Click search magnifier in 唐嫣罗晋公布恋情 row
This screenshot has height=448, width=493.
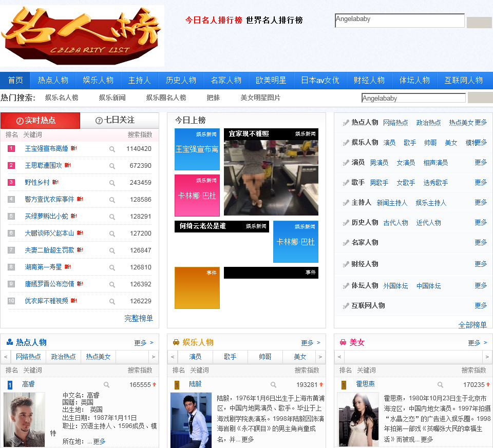pyautogui.click(x=112, y=285)
